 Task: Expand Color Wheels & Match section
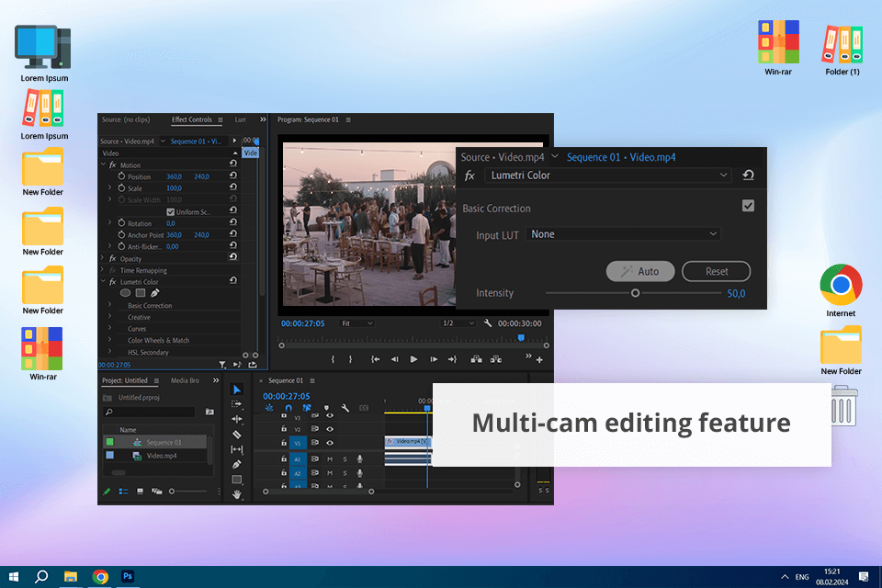[x=109, y=340]
